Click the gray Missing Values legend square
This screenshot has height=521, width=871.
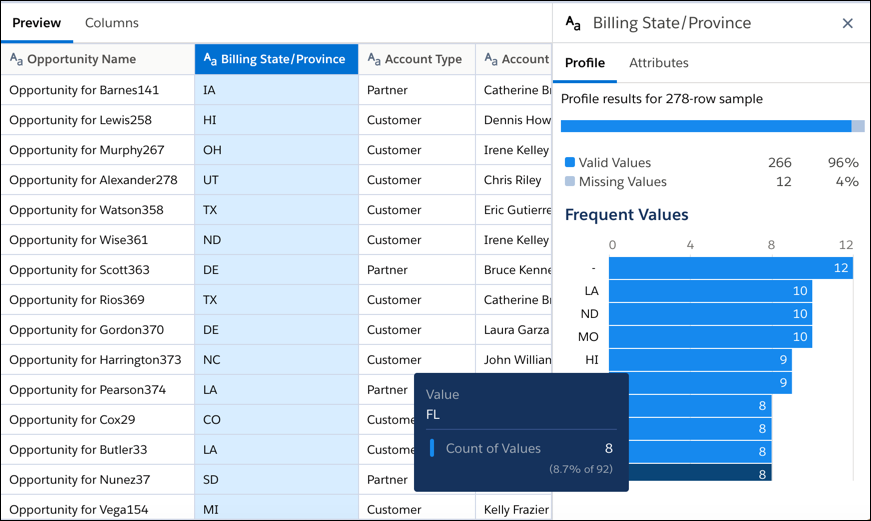click(570, 182)
